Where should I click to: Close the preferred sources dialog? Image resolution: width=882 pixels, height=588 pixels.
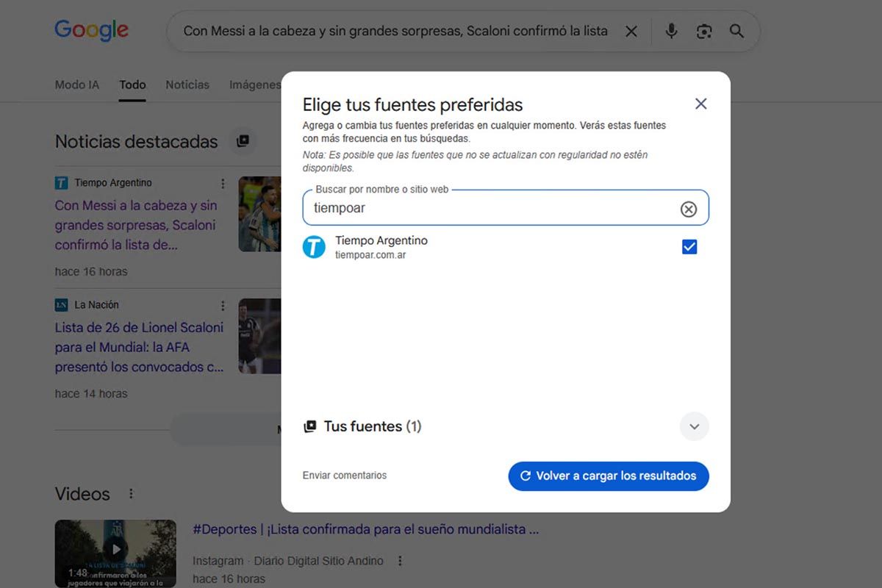[700, 104]
